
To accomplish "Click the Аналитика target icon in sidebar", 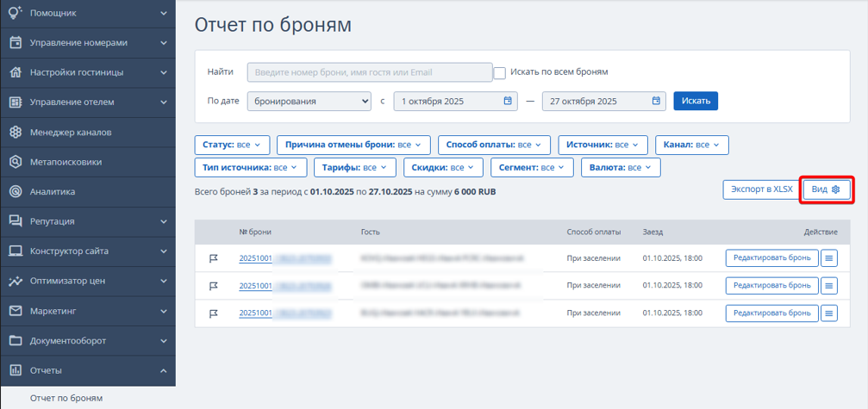I will pyautogui.click(x=15, y=191).
